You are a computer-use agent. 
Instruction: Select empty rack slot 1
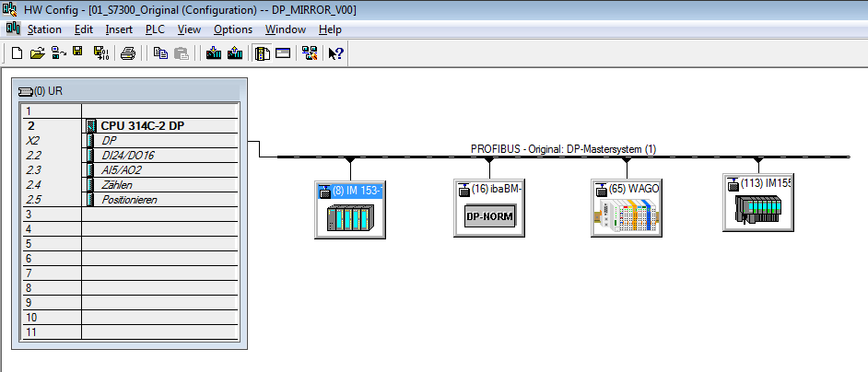pyautogui.click(x=131, y=110)
